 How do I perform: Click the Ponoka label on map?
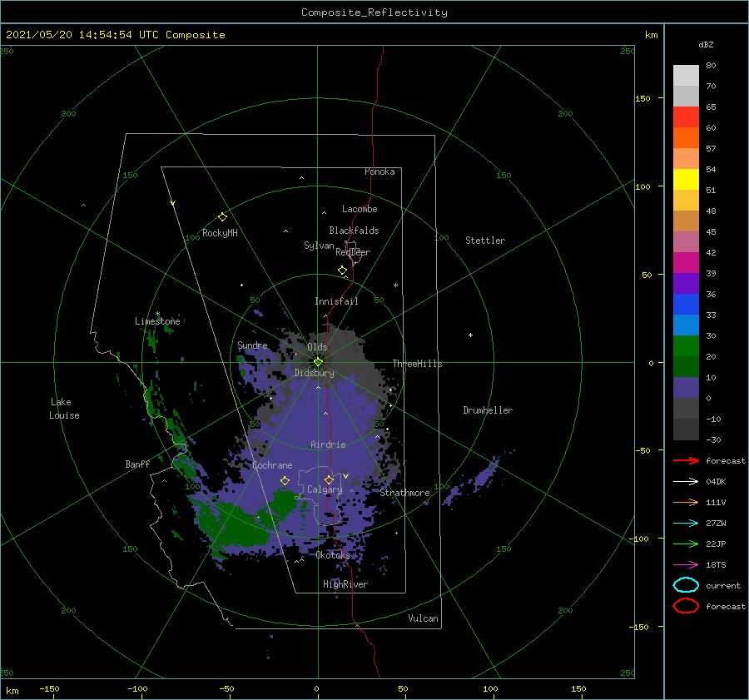point(379,171)
